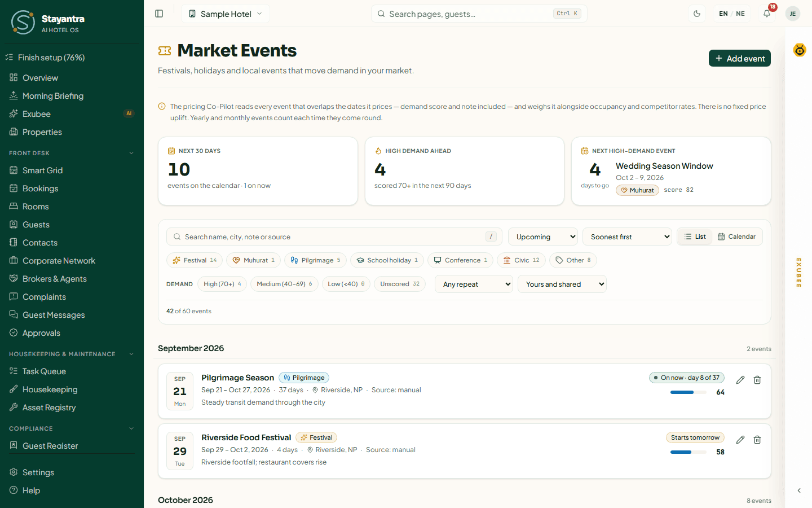812x508 pixels.
Task: Edit the Riverside Food Festival event
Action: point(740,440)
